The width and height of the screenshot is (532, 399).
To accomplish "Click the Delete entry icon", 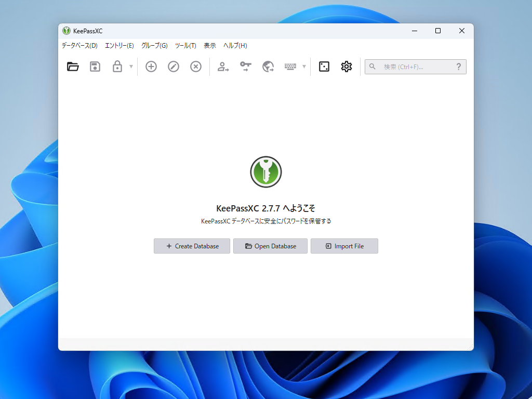I will (195, 66).
